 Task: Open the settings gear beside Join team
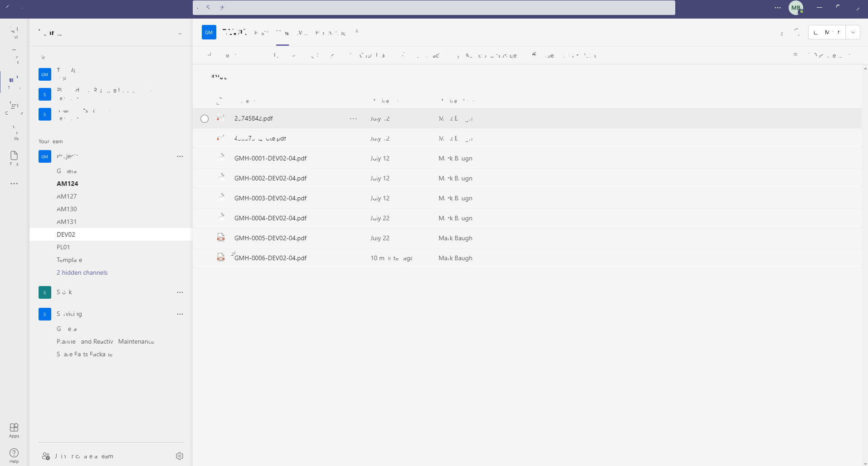coord(180,456)
